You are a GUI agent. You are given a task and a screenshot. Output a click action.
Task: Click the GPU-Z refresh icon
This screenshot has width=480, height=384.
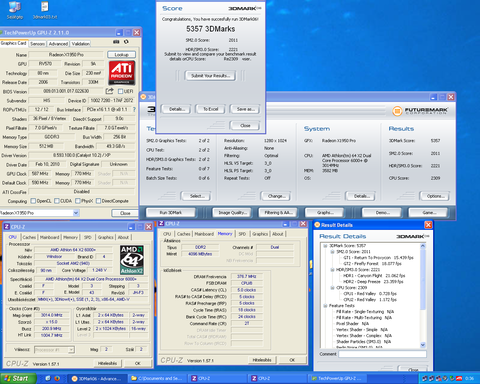[126, 42]
